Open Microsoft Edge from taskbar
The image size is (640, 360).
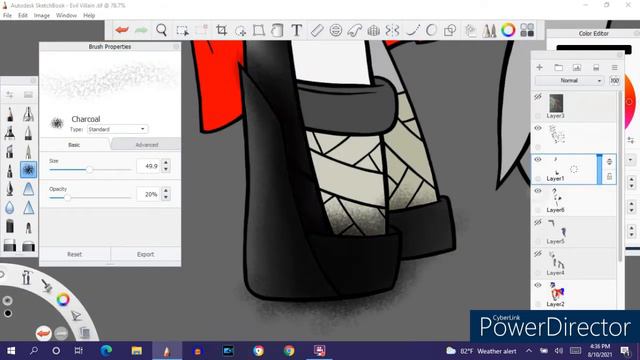106,351
